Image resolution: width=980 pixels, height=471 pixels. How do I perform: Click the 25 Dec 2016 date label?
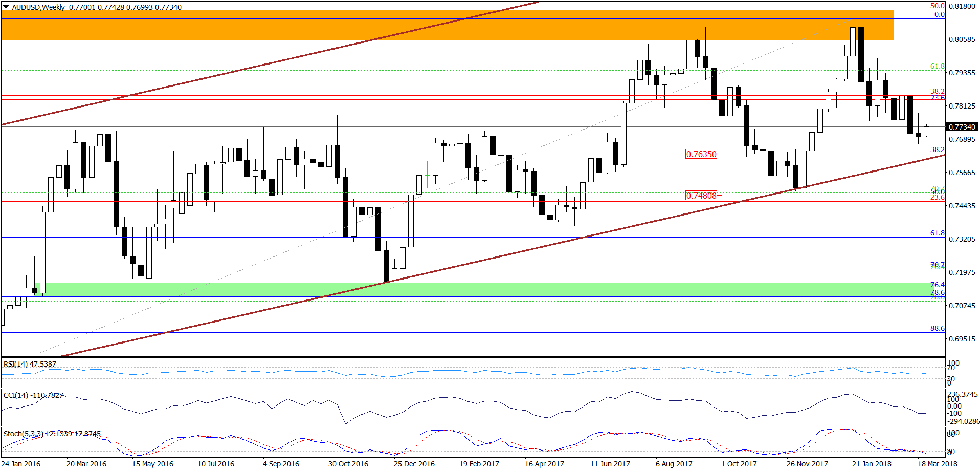[x=414, y=464]
